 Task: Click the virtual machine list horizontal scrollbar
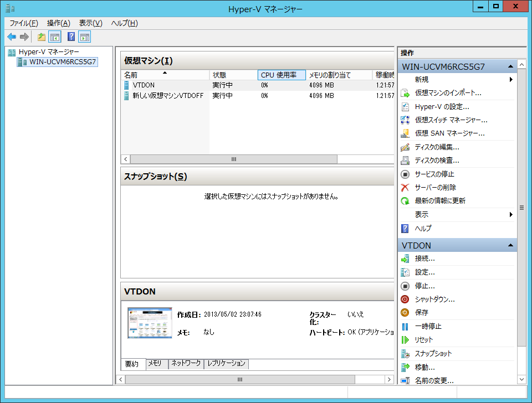click(234, 159)
